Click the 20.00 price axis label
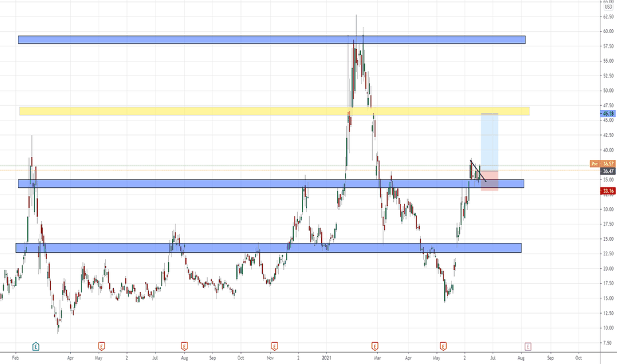Viewport: 617px width, 364px height. [608, 269]
